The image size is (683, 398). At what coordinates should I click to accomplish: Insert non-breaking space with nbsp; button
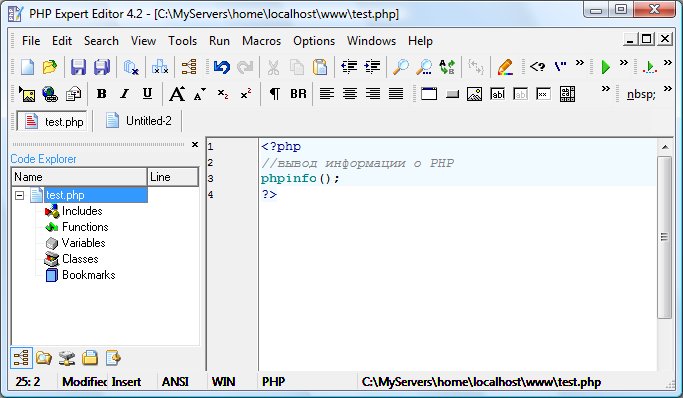tap(641, 94)
